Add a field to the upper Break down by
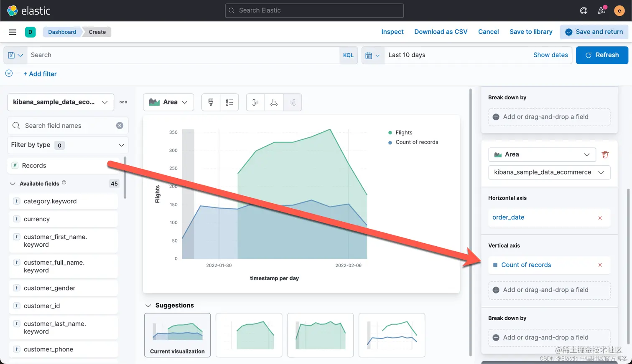Viewport: 632px width, 364px height. pos(549,117)
